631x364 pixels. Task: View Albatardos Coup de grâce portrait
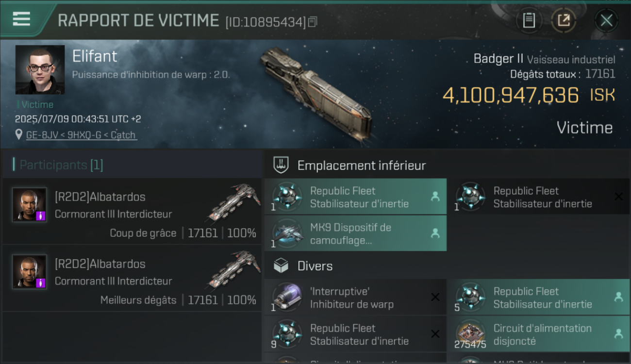click(30, 204)
